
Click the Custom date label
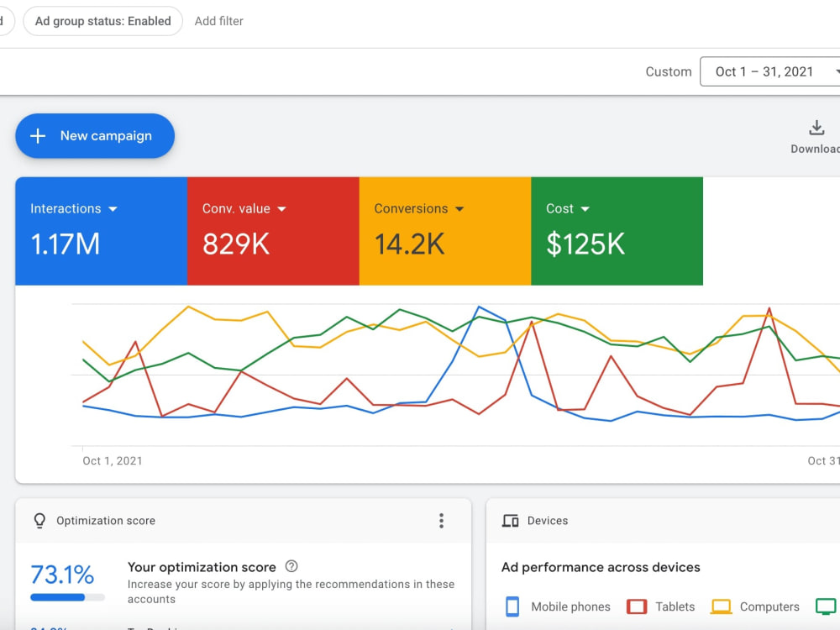(x=669, y=71)
